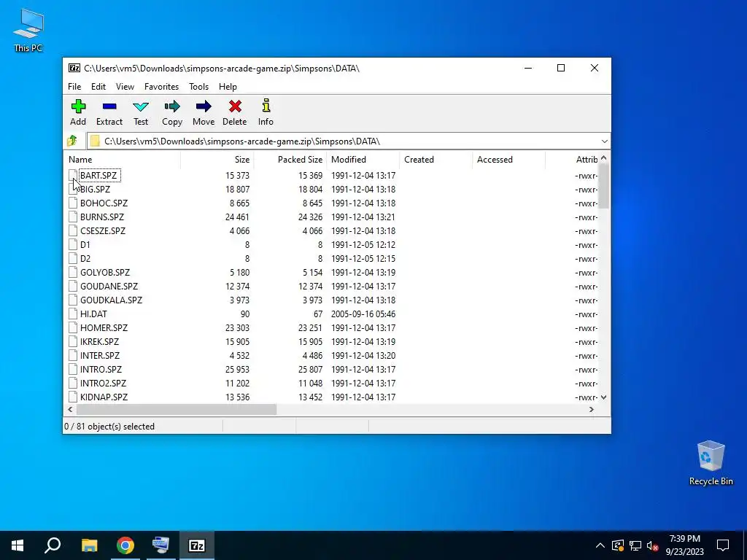Select the GOUDKALA.SPZ file
747x560 pixels.
[111, 300]
